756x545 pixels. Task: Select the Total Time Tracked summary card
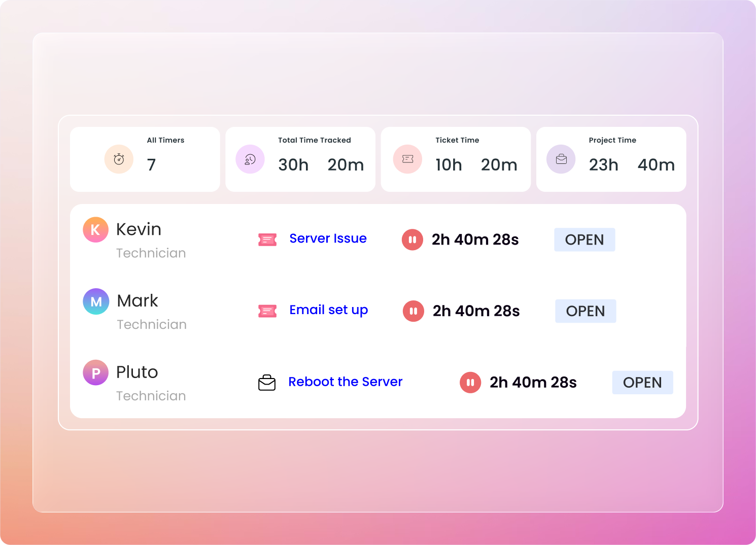(x=300, y=159)
